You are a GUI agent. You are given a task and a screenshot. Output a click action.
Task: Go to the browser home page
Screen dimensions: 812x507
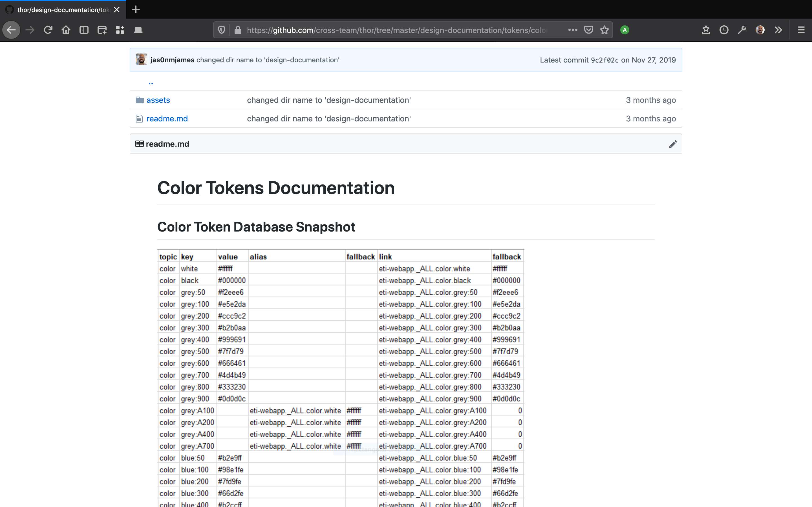point(66,30)
